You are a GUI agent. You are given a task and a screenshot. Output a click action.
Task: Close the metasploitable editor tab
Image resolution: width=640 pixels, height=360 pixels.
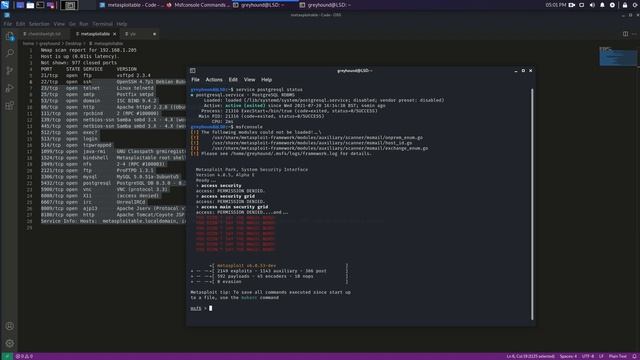coord(114,34)
